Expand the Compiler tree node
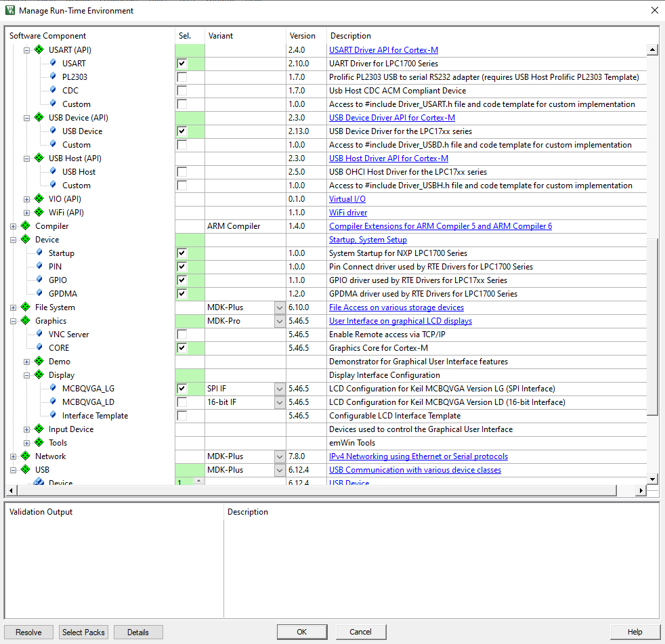This screenshot has width=665, height=644. pos(12,226)
